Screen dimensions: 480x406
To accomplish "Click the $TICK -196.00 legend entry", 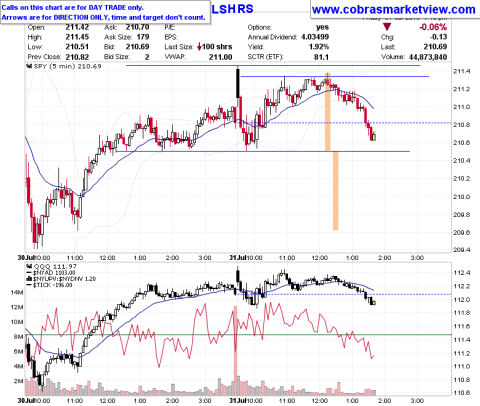I will (x=52, y=285).
